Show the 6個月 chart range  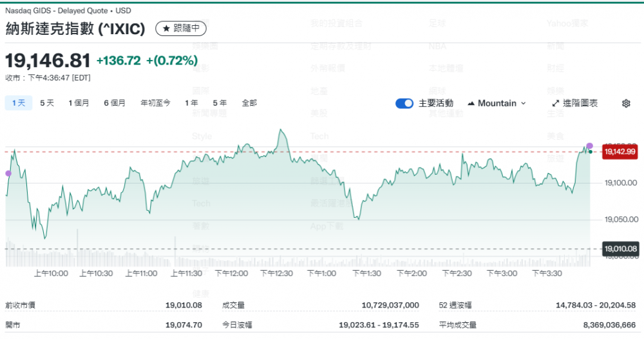[115, 102]
